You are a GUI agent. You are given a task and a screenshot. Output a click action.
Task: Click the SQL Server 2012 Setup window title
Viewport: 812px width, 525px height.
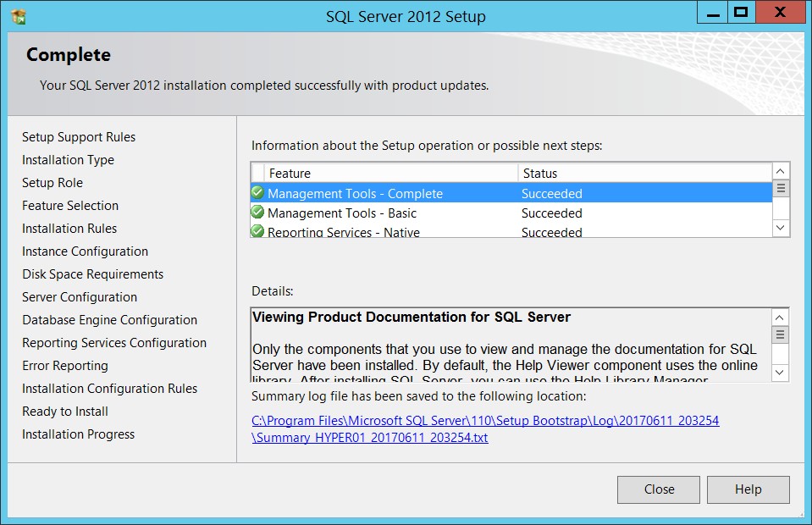pyautogui.click(x=406, y=17)
